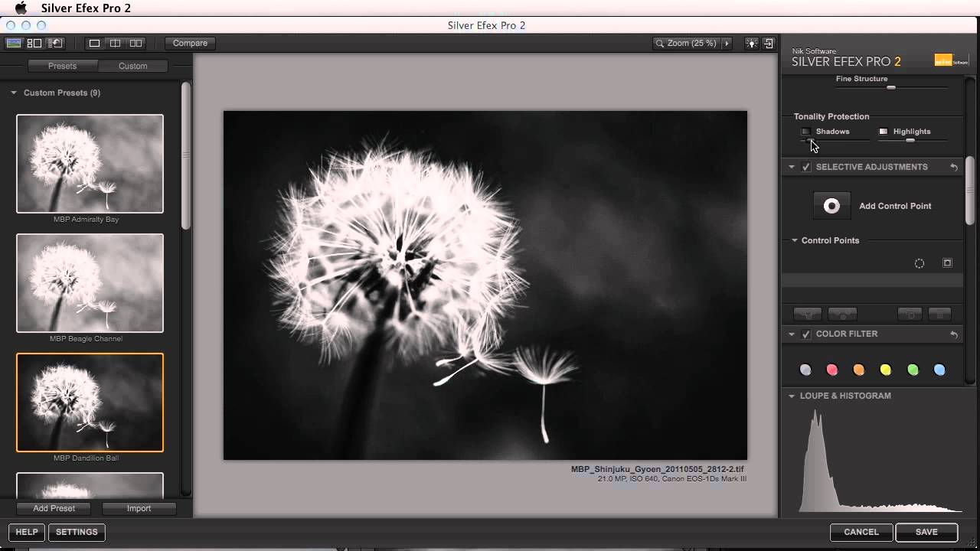980x551 pixels.
Task: Reset Selective Adjustments with arrow icon
Action: pos(954,167)
